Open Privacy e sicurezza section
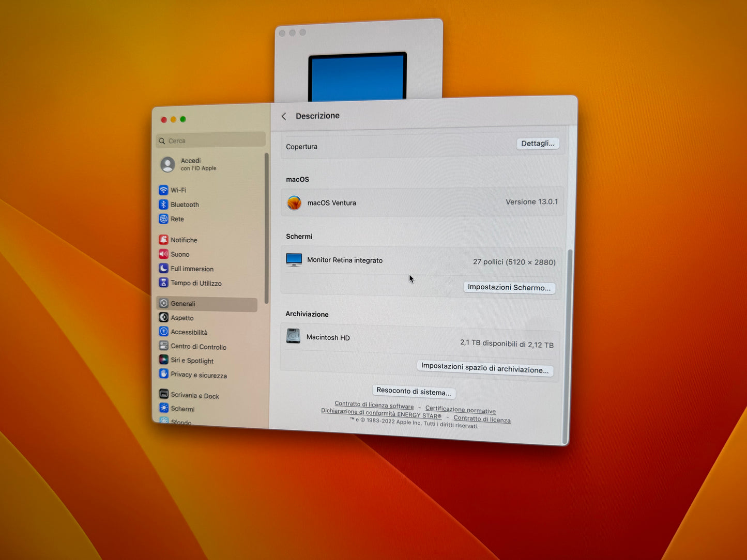Screen dimensions: 747x560 [198, 375]
